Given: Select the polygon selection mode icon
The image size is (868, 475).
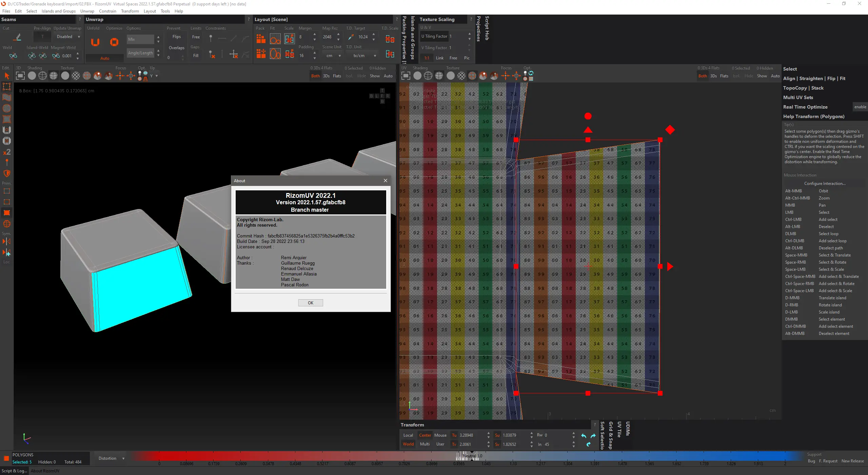Looking at the screenshot, I should (x=6, y=213).
